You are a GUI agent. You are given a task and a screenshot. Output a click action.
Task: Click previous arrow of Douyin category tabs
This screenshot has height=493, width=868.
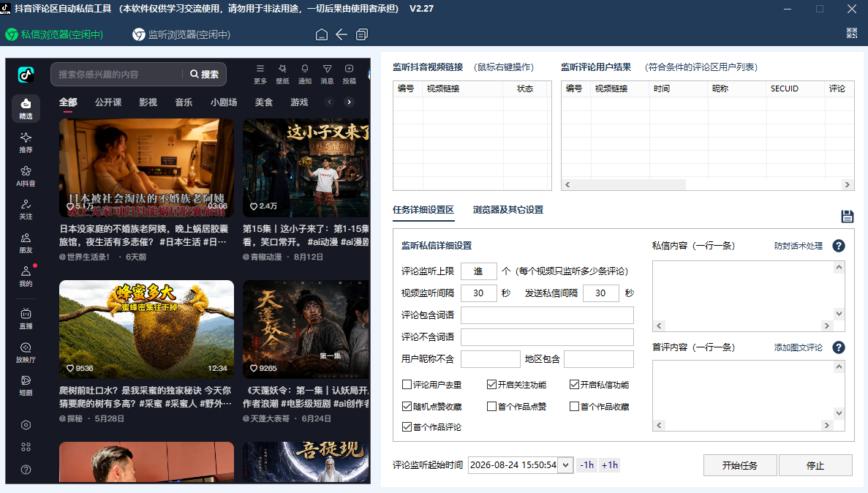click(x=329, y=102)
